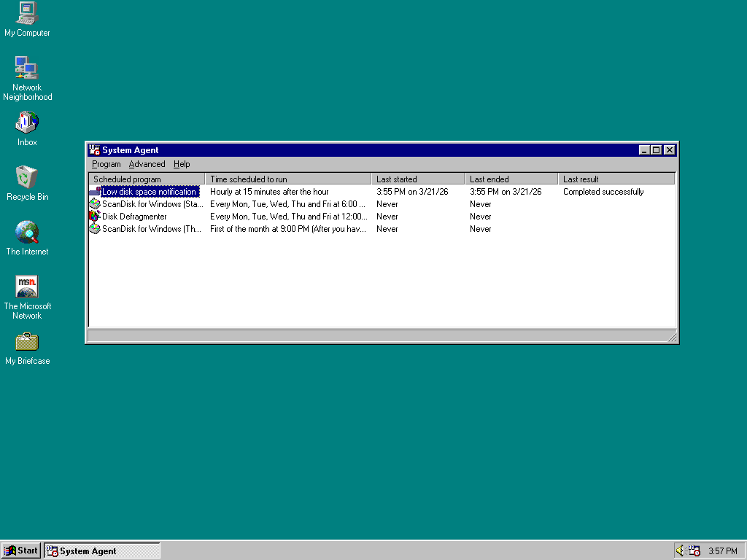Click the System Agent taskbar button
The image size is (747, 560).
click(x=102, y=551)
